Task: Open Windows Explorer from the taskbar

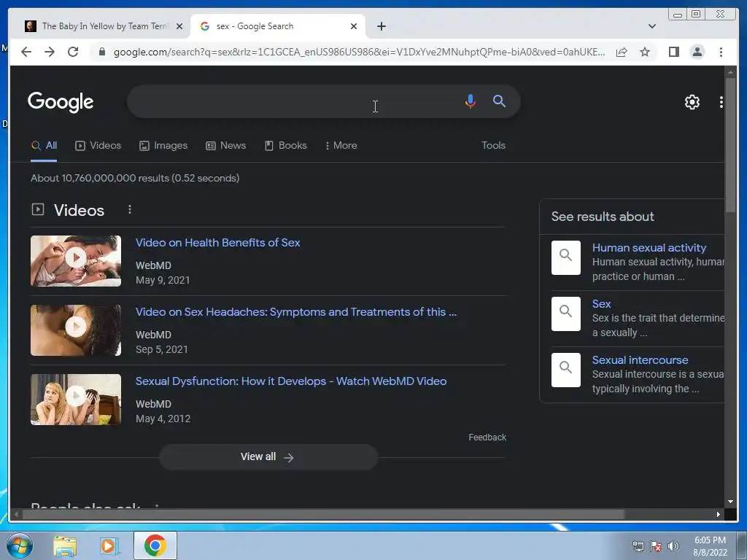Action: tap(65, 545)
